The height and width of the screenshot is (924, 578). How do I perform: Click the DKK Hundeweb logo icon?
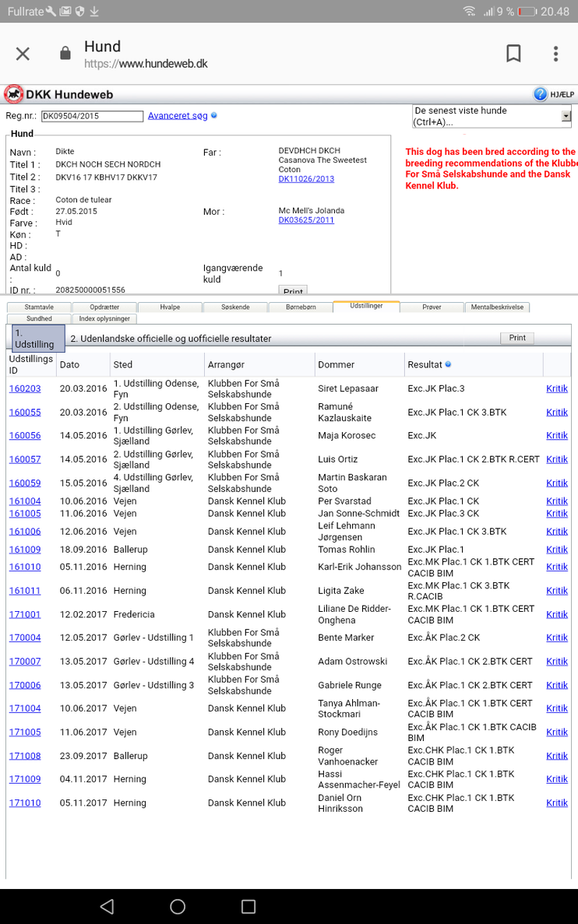[13, 94]
